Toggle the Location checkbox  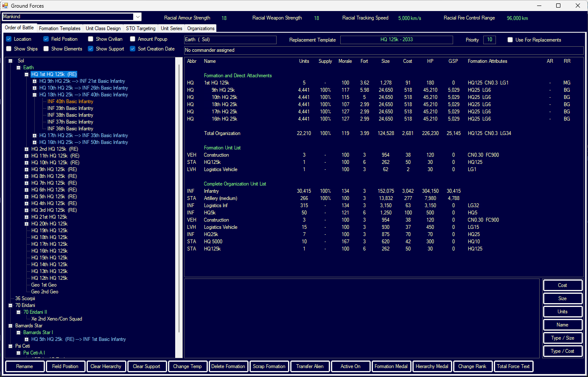[x=9, y=39]
